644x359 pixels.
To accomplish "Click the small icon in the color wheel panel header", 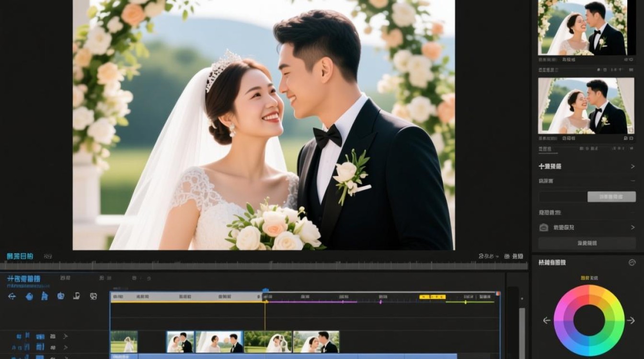I will click(x=632, y=262).
